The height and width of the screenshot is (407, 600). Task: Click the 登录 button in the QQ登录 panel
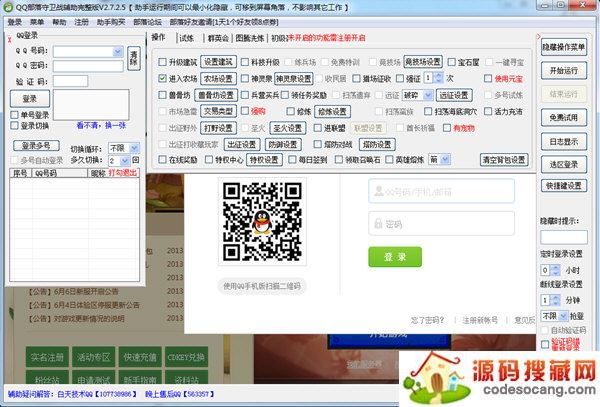[30, 99]
